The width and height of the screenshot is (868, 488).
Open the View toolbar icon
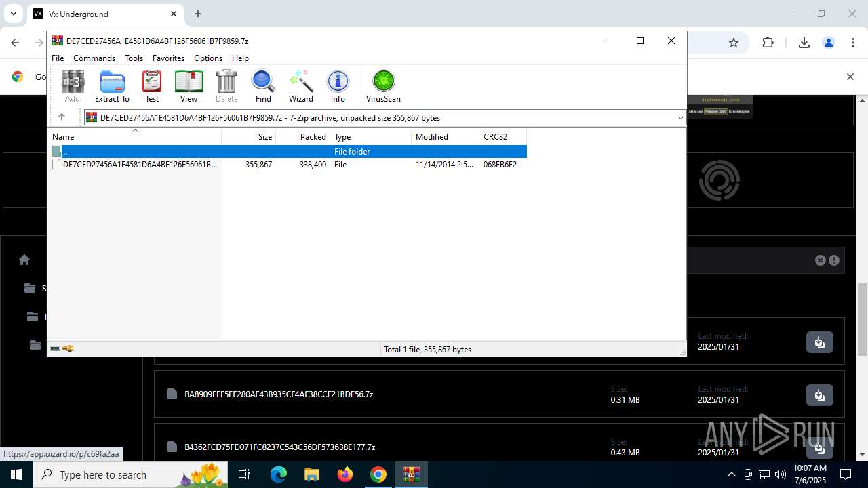coord(189,86)
